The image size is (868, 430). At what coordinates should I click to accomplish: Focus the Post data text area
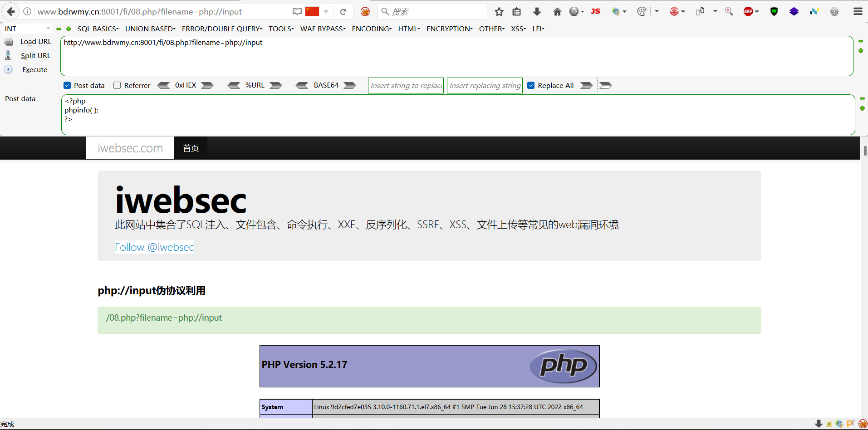(x=458, y=114)
